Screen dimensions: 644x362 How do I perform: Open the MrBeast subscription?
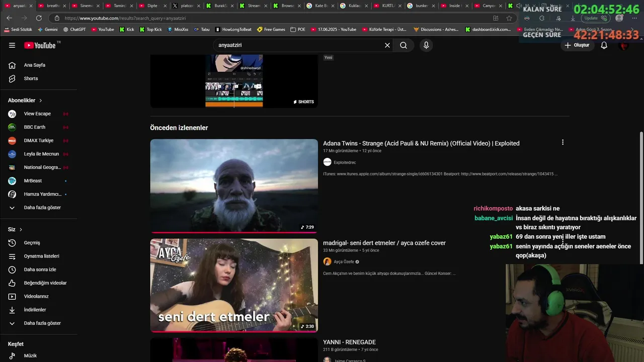tap(39, 180)
